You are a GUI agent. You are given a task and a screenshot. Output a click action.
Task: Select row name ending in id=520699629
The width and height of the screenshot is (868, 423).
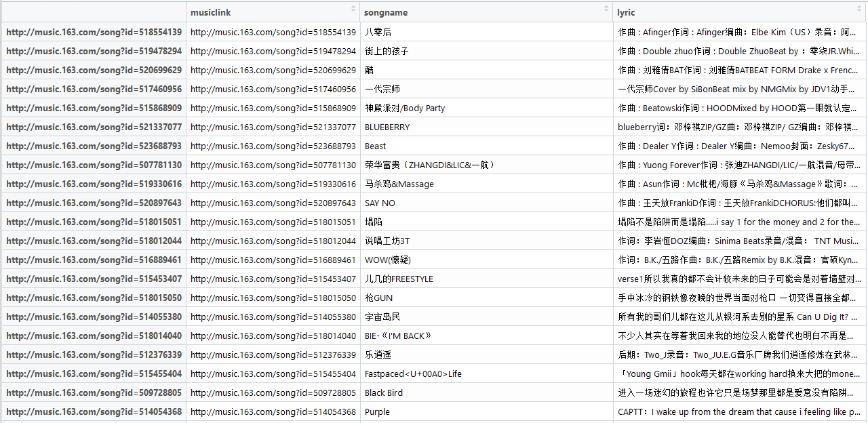94,70
